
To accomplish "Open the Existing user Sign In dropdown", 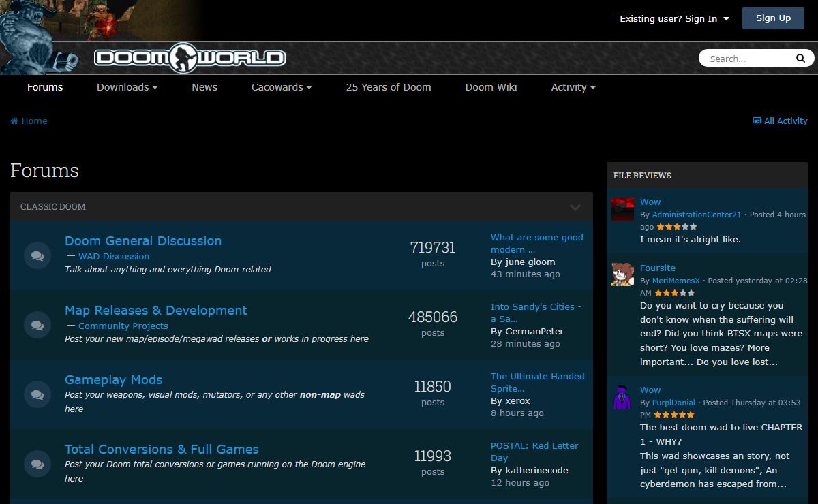I will (x=674, y=18).
